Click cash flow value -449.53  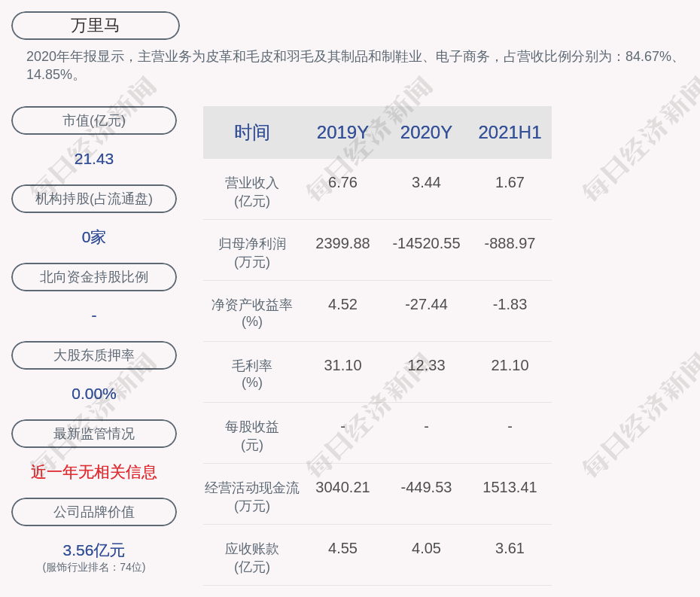426,487
